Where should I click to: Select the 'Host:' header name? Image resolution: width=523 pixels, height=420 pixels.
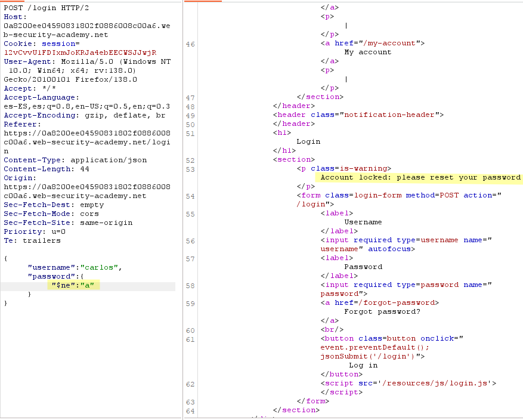coord(15,17)
